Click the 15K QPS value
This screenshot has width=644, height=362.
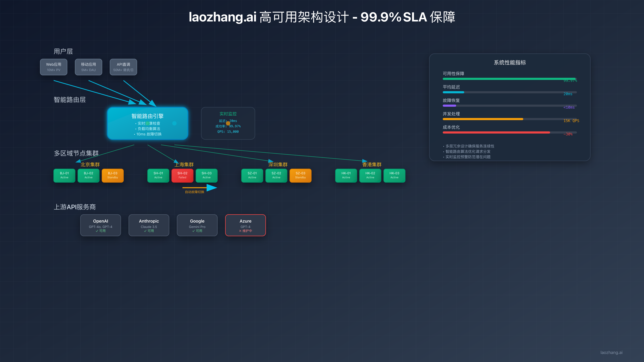click(x=571, y=121)
